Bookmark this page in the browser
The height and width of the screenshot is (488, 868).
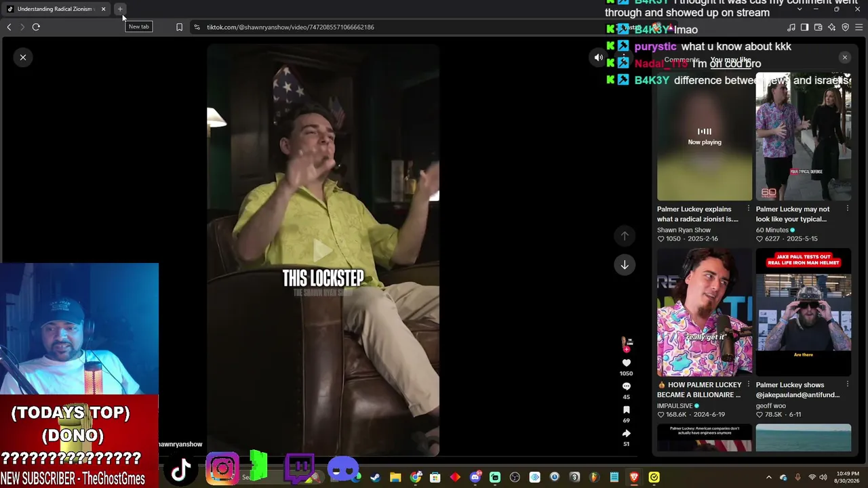(179, 27)
